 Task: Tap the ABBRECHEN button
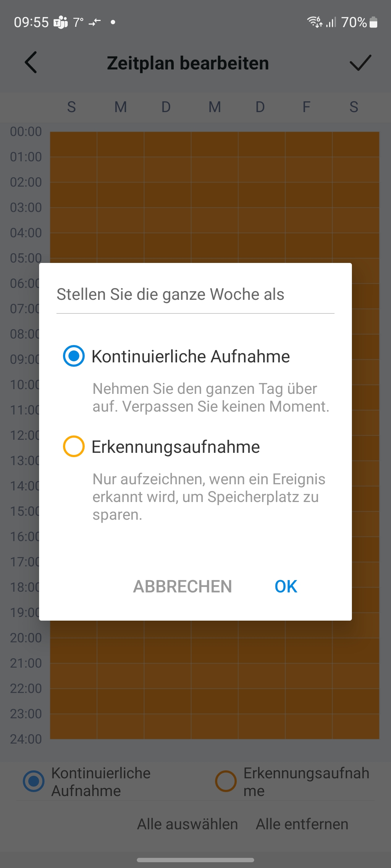coord(182,586)
